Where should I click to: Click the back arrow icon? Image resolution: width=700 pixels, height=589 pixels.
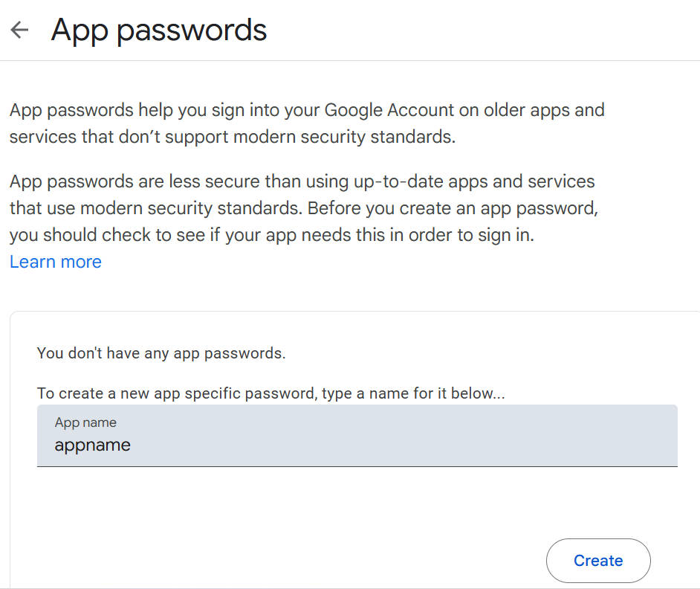(x=19, y=30)
